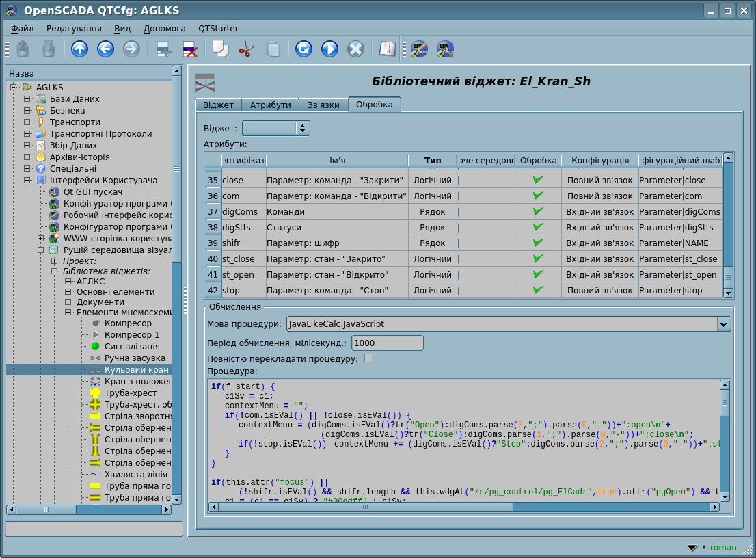The image size is (756, 558).
Task: Open Qt GUI пускач in the tree
Action: pyautogui.click(x=92, y=192)
